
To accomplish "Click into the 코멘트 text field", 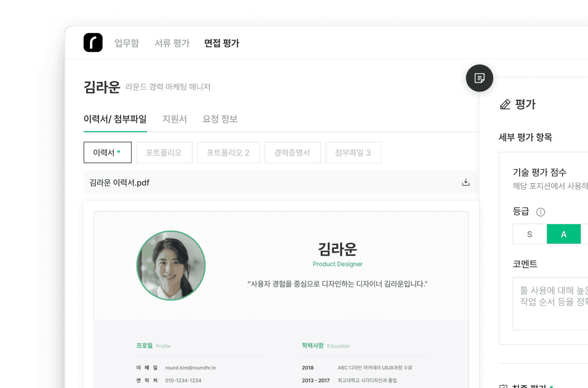I will click(550, 303).
